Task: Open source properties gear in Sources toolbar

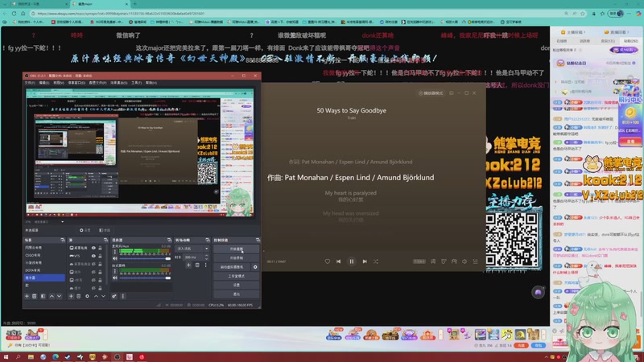Action: tap(87, 296)
